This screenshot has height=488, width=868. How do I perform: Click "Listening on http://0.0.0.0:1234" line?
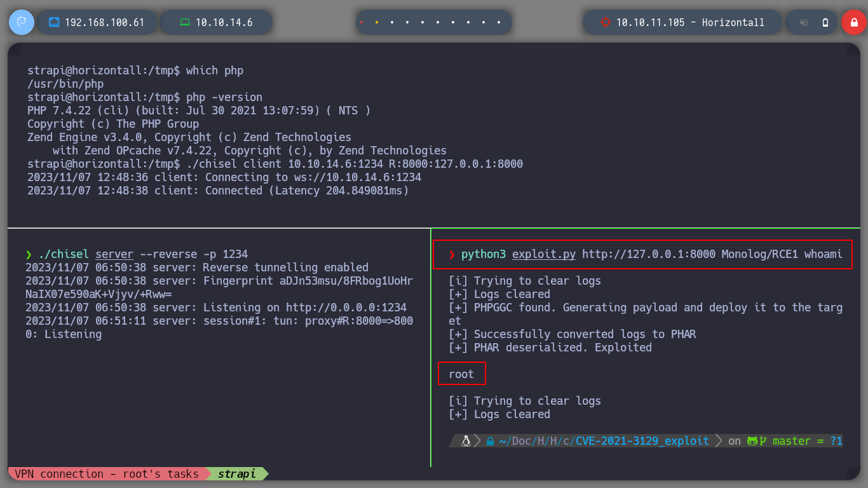pos(216,308)
